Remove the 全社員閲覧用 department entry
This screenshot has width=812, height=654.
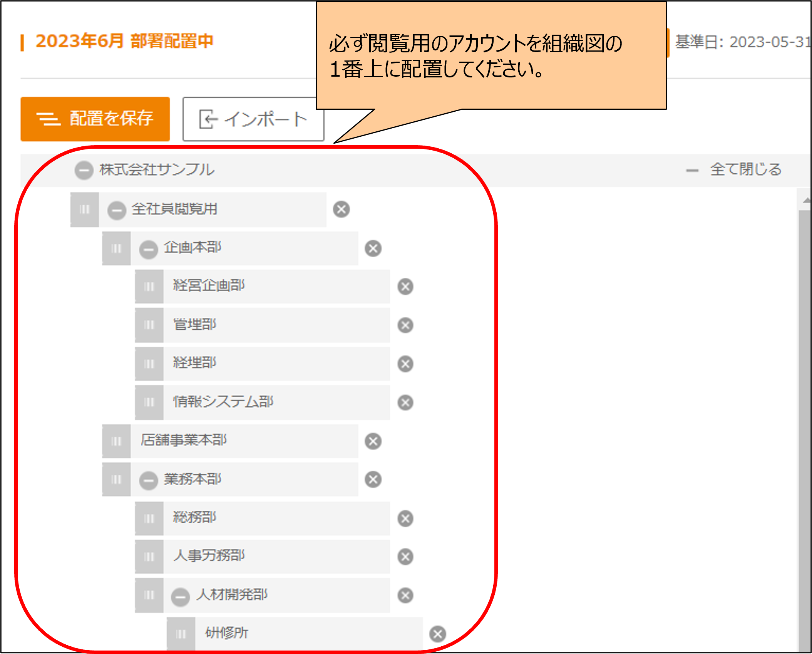[x=341, y=209]
